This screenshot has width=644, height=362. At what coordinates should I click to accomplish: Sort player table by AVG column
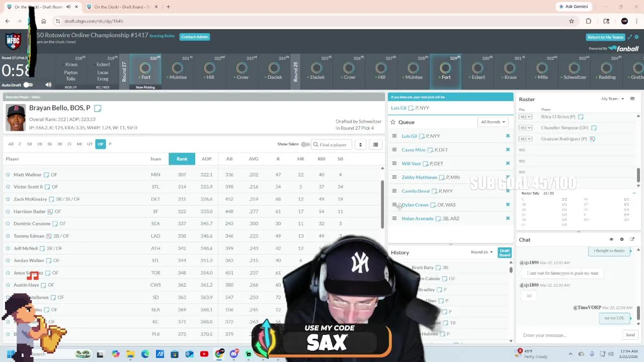[x=254, y=159]
